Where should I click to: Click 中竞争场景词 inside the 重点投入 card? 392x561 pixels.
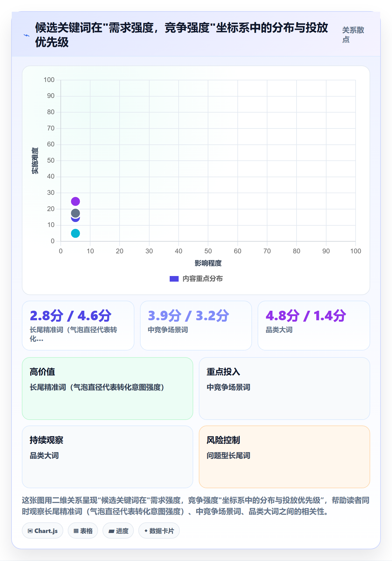pos(228,387)
